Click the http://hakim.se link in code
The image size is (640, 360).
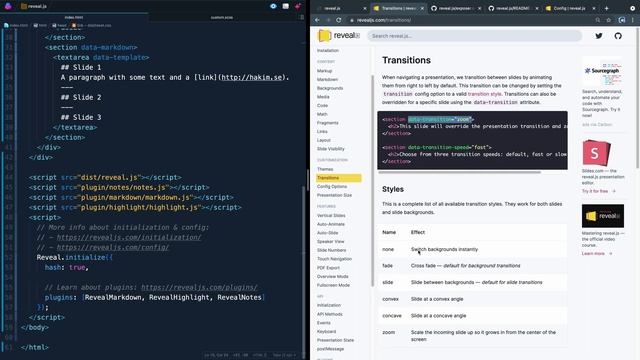(x=252, y=77)
